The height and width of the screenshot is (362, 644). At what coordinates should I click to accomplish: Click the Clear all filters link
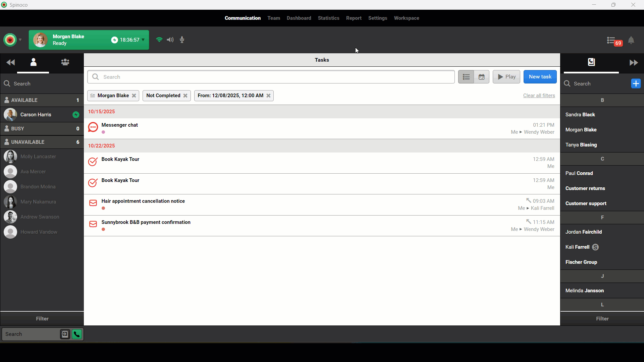pyautogui.click(x=539, y=96)
